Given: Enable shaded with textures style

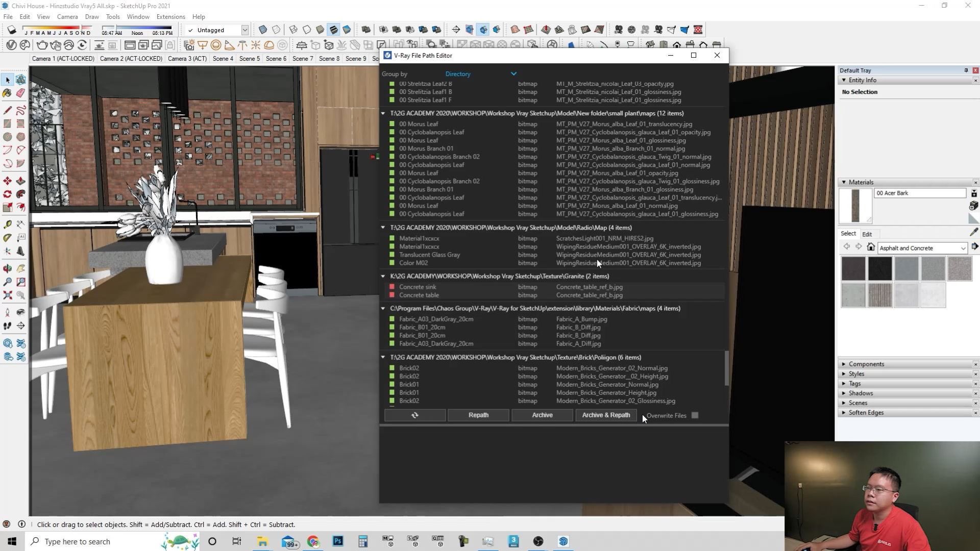Looking at the screenshot, I should click(333, 30).
